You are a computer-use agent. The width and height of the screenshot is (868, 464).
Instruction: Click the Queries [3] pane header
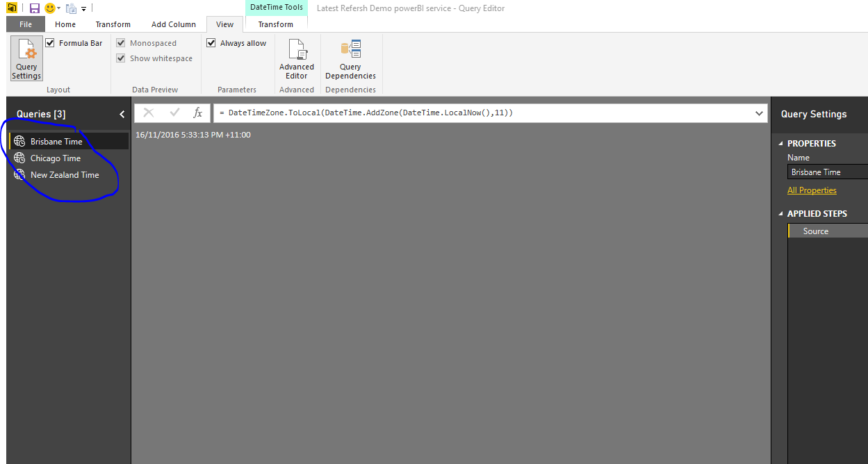point(41,114)
